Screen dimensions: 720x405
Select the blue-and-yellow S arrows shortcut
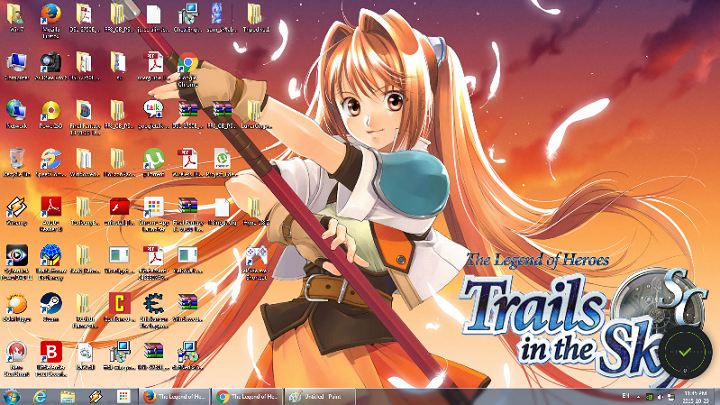pyautogui.click(x=51, y=163)
